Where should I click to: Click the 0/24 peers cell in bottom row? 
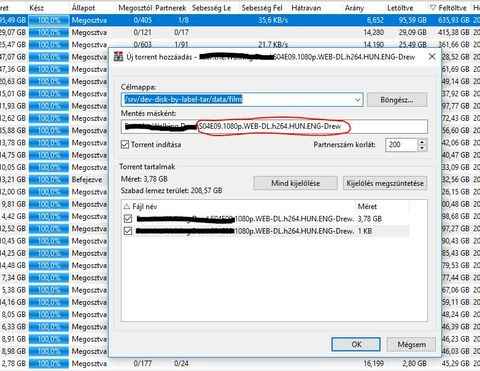pos(181,363)
